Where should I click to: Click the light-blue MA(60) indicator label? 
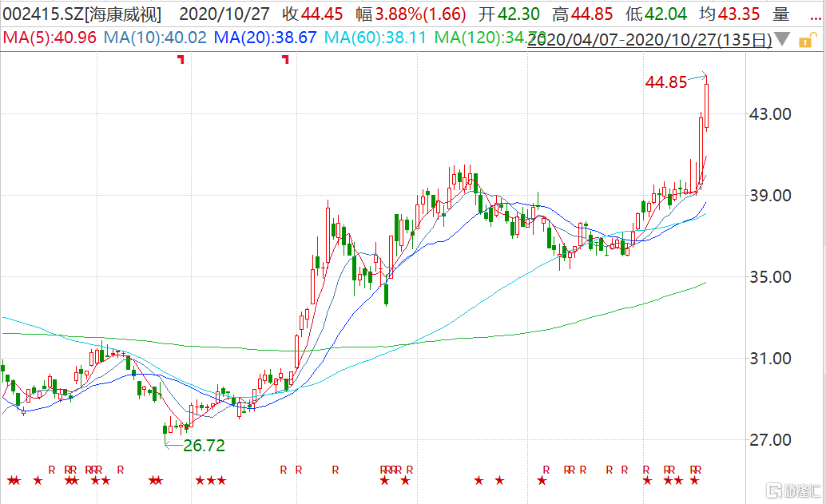coord(377,38)
